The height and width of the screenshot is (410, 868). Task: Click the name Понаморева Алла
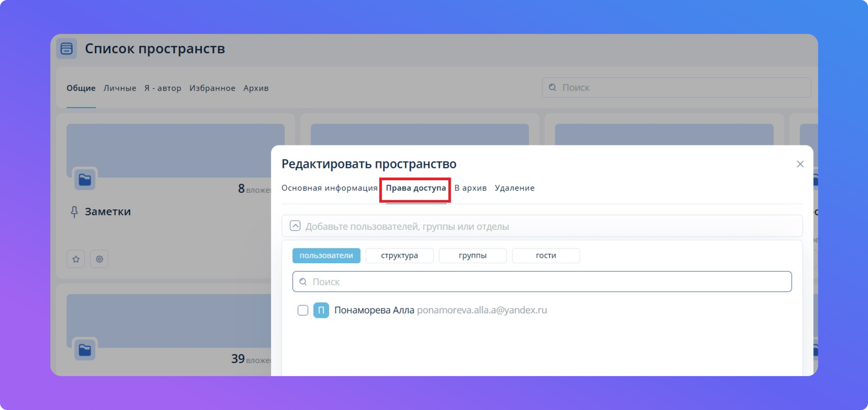pos(374,310)
